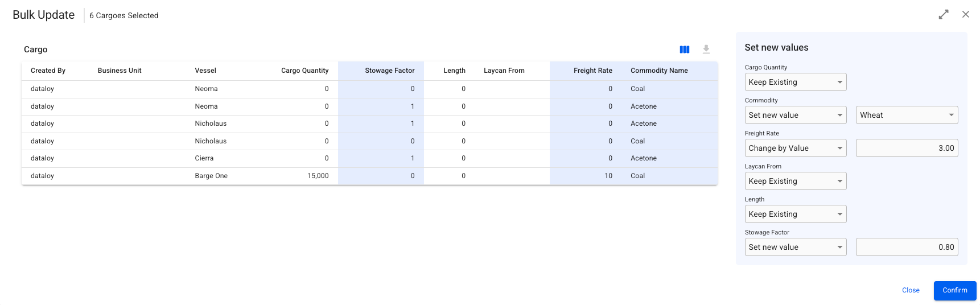Click the Stowage Factor value field
The width and height of the screenshot is (980, 305).
906,247
